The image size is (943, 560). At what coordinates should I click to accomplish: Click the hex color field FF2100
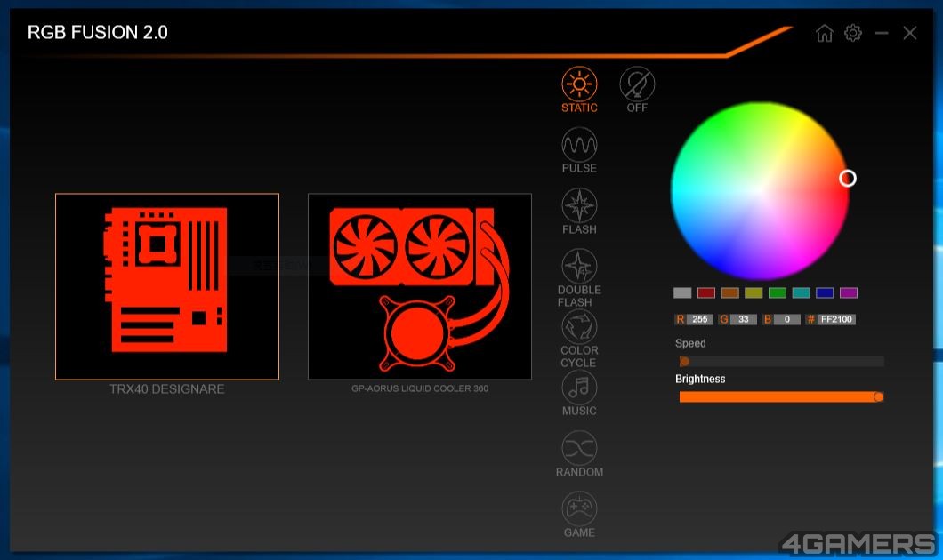click(x=836, y=319)
